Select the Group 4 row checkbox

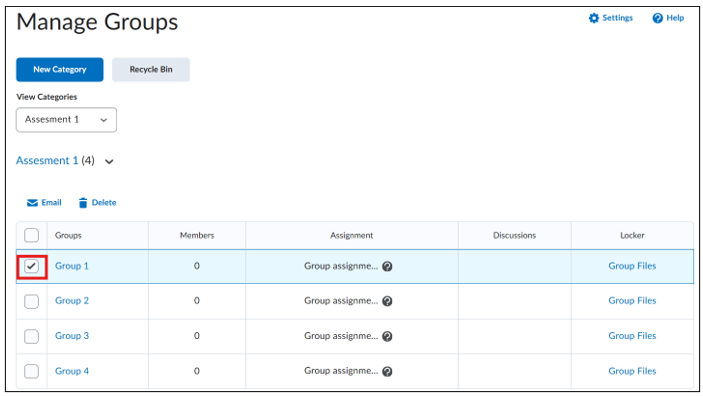pos(31,371)
